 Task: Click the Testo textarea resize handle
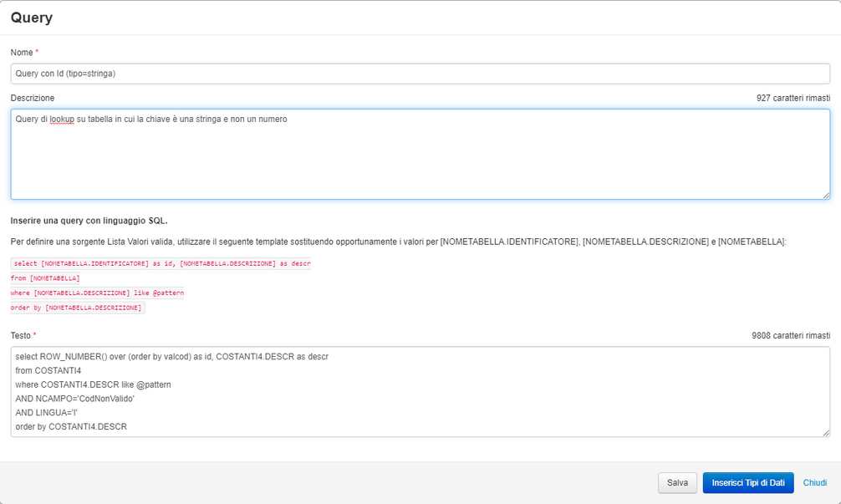coord(824,431)
